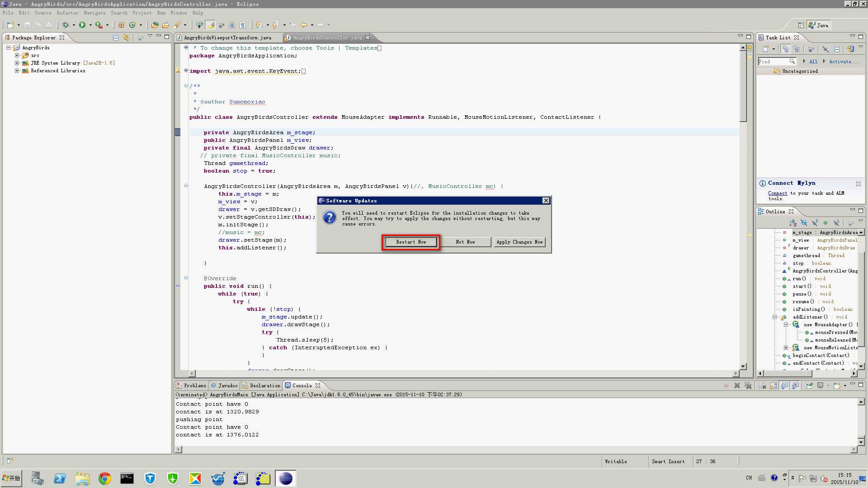The width and height of the screenshot is (868, 488).
Task: Open the New wizard dropdown arrow
Action: pyautogui.click(x=19, y=25)
